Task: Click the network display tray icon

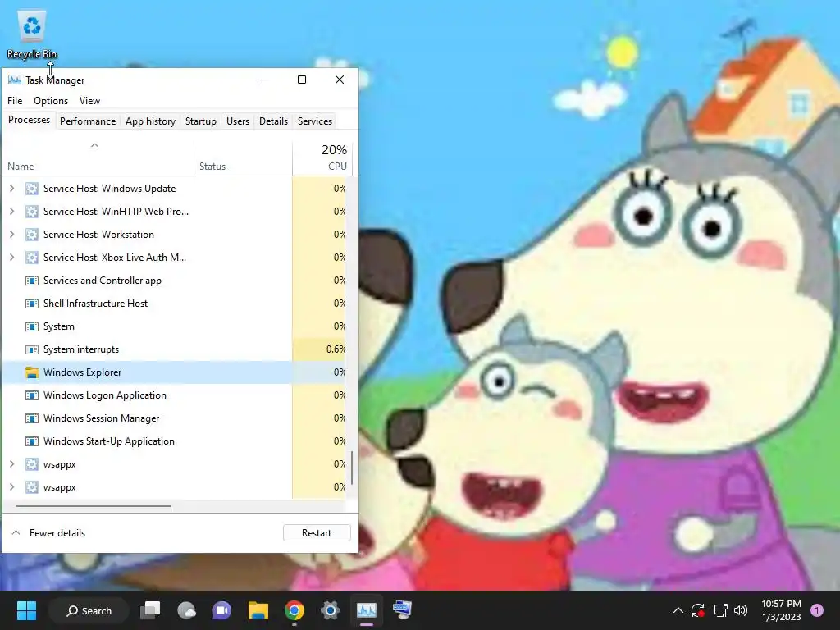Action: [x=720, y=610]
